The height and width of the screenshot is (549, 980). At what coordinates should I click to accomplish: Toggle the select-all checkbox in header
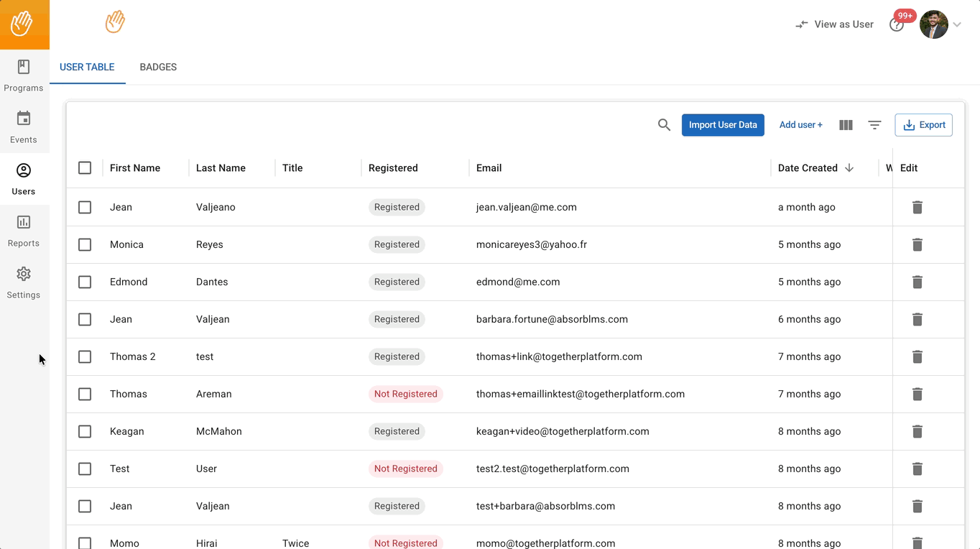[x=85, y=168]
